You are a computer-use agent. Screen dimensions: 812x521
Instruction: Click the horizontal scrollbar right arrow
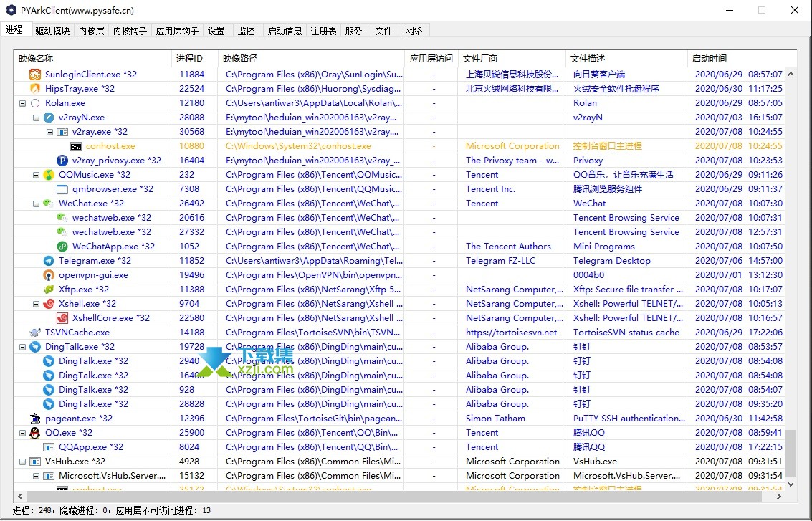tap(778, 496)
